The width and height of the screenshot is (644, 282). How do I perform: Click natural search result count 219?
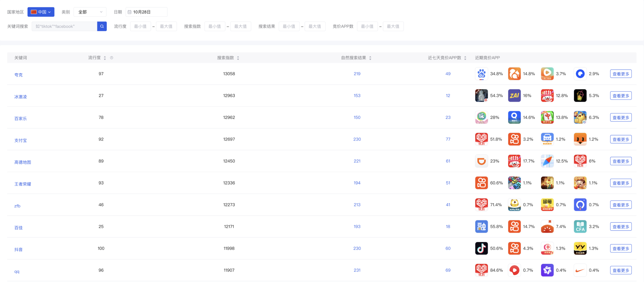click(357, 74)
